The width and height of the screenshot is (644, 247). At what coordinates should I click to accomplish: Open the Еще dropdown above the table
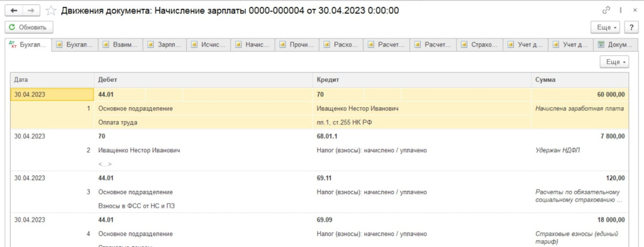coord(614,62)
